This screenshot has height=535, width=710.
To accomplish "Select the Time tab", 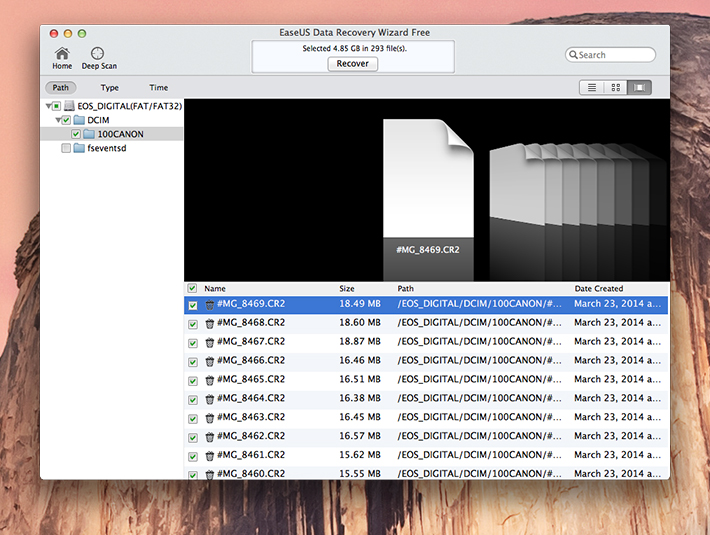I will tap(158, 87).
